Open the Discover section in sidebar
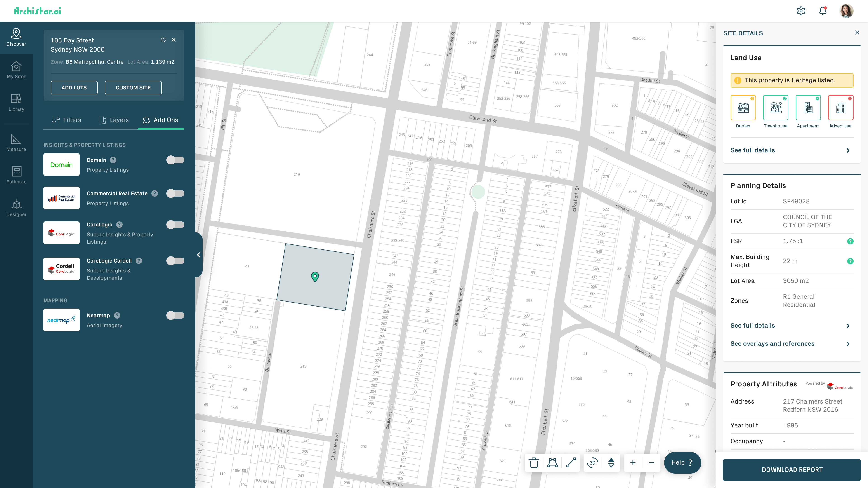 pyautogui.click(x=16, y=37)
